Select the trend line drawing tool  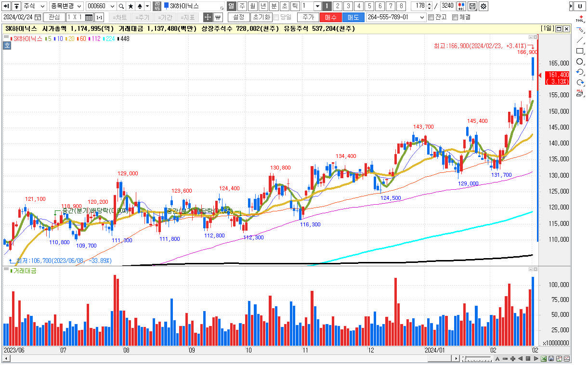[x=580, y=40]
